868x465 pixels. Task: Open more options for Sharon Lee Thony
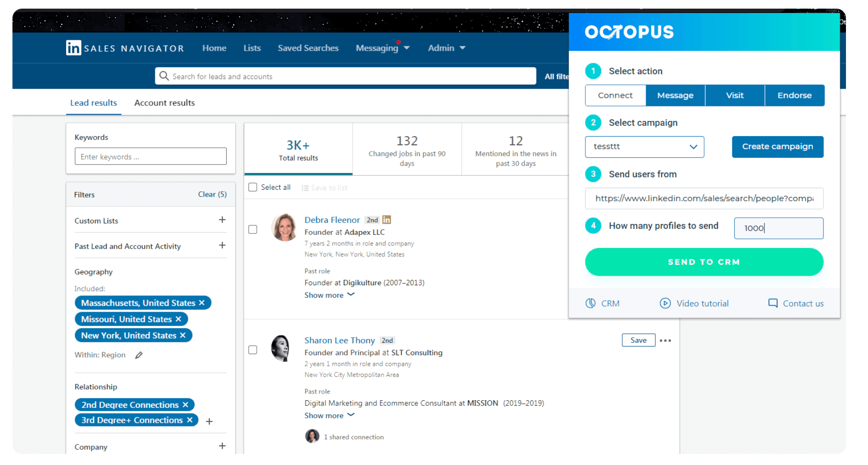coord(665,340)
